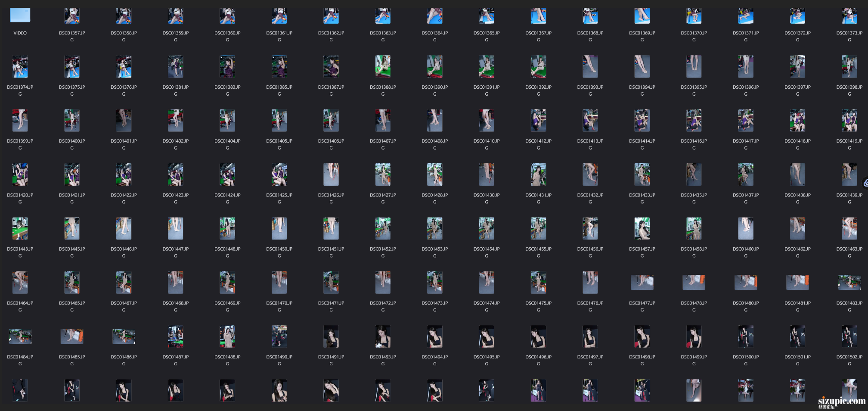Select the DSC01431.JPG file

538,174
